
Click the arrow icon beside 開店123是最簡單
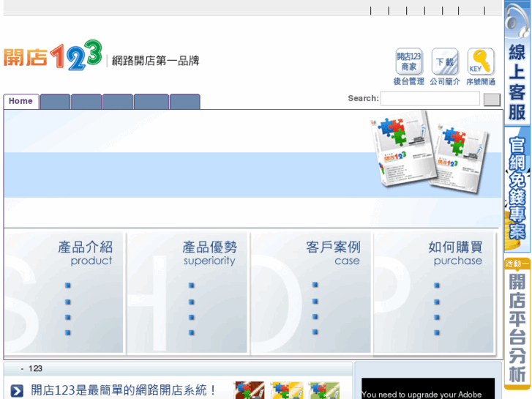click(17, 390)
